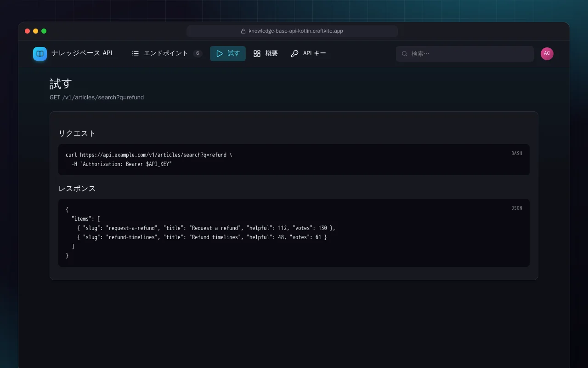The width and height of the screenshot is (588, 368).
Task: Click the curl command line
Action: coord(149,155)
